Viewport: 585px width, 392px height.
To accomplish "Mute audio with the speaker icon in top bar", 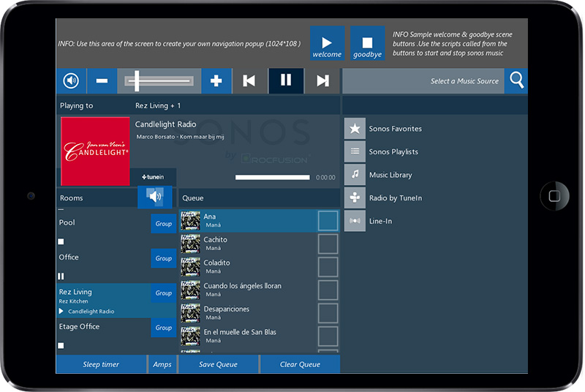I will (71, 81).
